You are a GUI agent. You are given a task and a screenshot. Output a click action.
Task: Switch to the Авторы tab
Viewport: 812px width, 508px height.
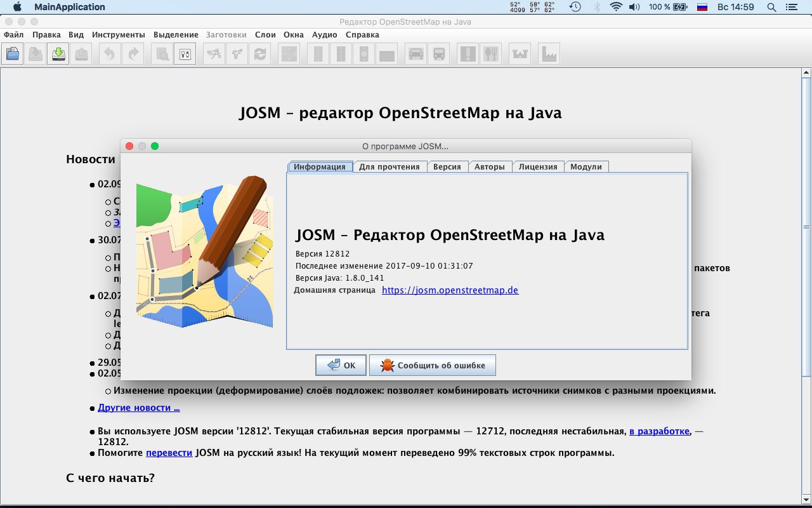click(490, 166)
